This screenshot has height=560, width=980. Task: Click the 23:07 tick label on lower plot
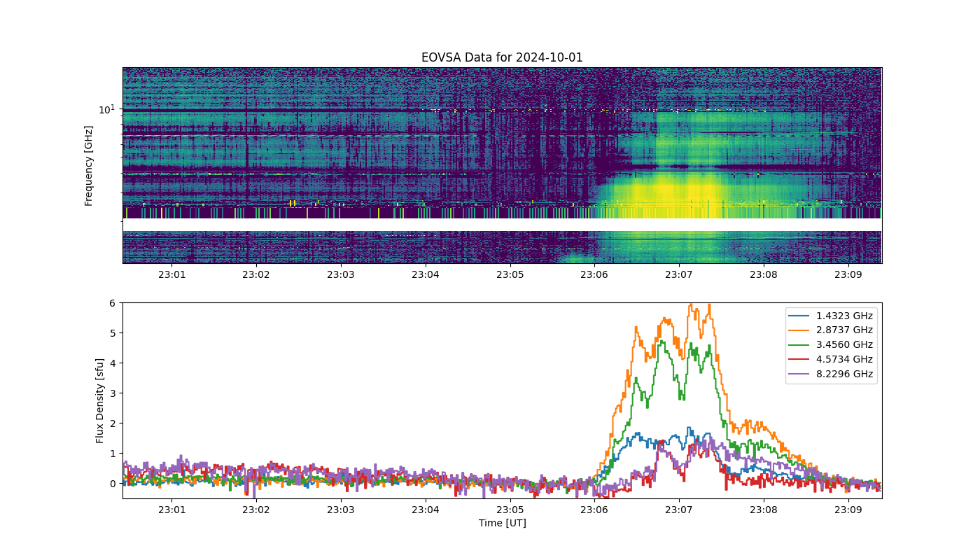(679, 510)
